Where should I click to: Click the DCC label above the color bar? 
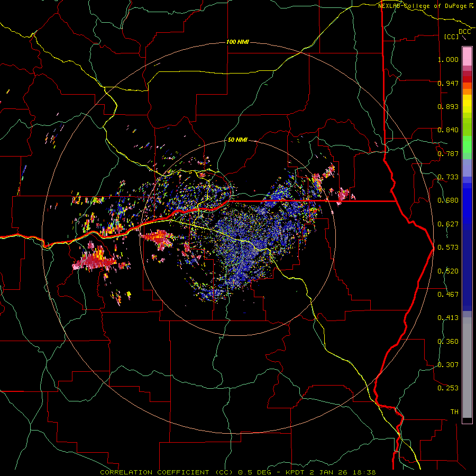464,32
